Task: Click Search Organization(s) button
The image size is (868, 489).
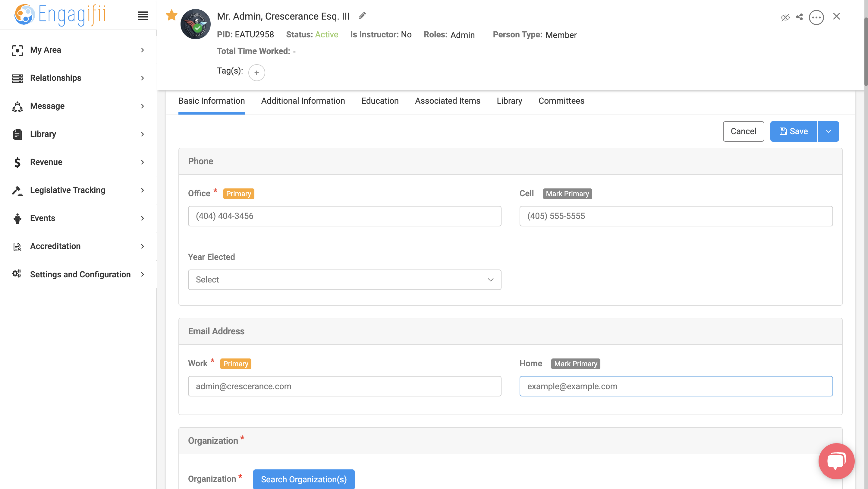Action: click(303, 479)
